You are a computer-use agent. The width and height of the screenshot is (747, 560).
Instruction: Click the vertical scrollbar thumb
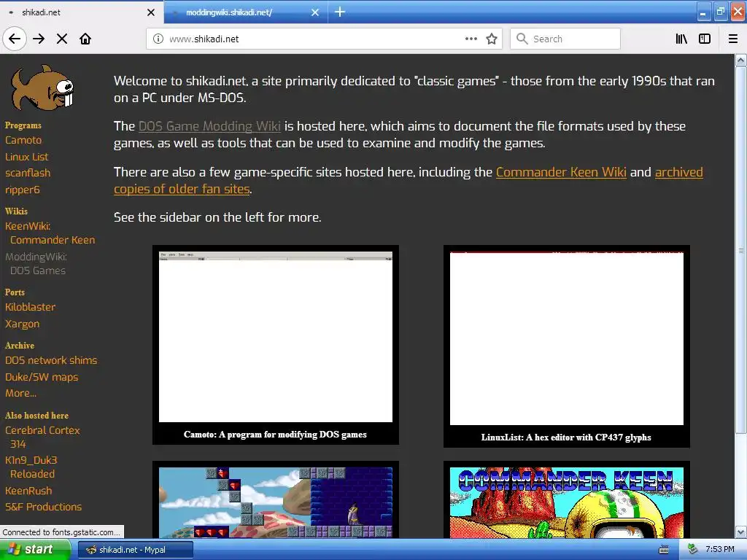(740, 250)
